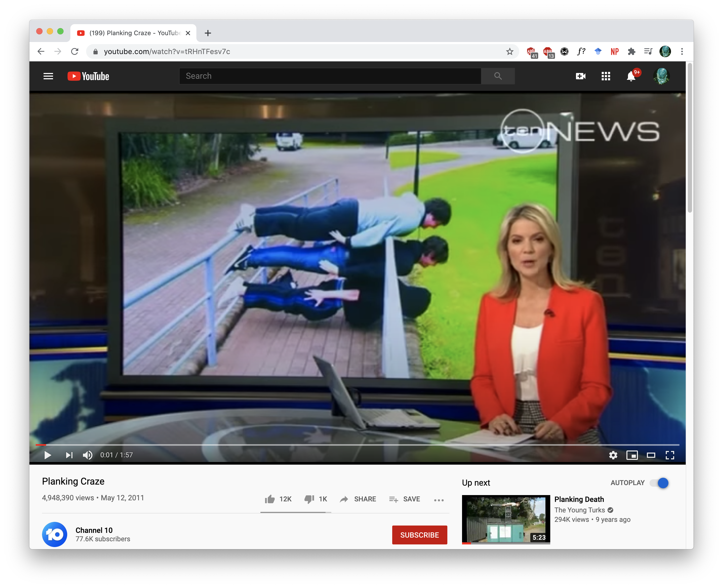Go back in browser history
Screen dimensions: 723x588
(41, 51)
